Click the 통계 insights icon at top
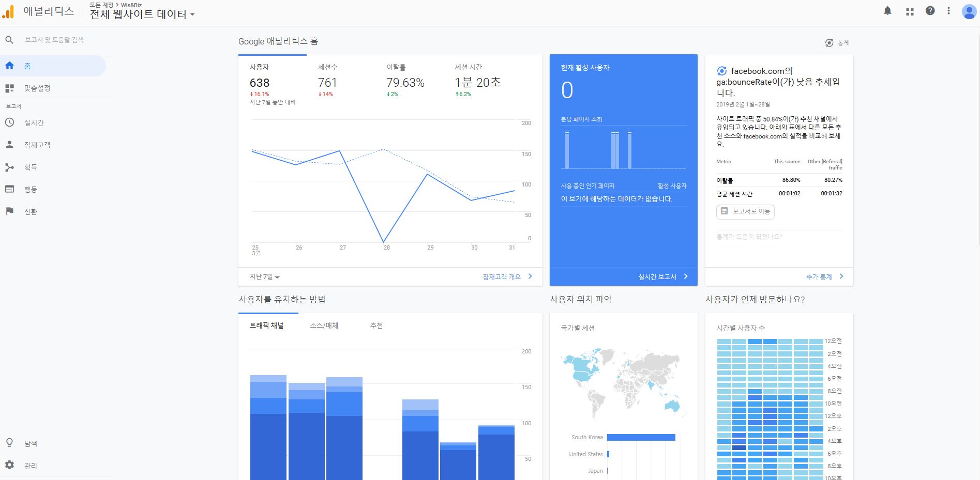 coord(830,43)
